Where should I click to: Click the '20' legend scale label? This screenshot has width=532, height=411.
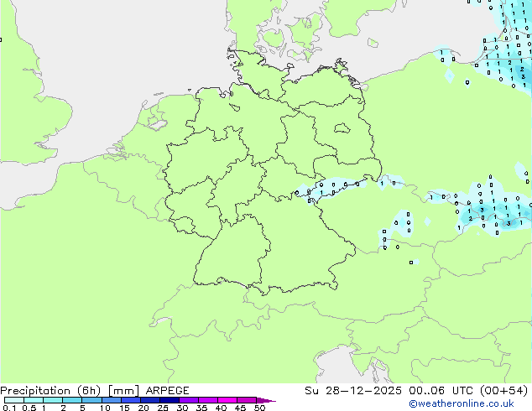pos(143,408)
